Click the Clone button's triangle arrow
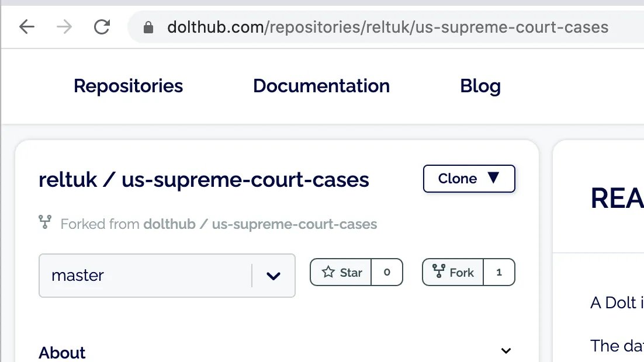 tap(494, 178)
